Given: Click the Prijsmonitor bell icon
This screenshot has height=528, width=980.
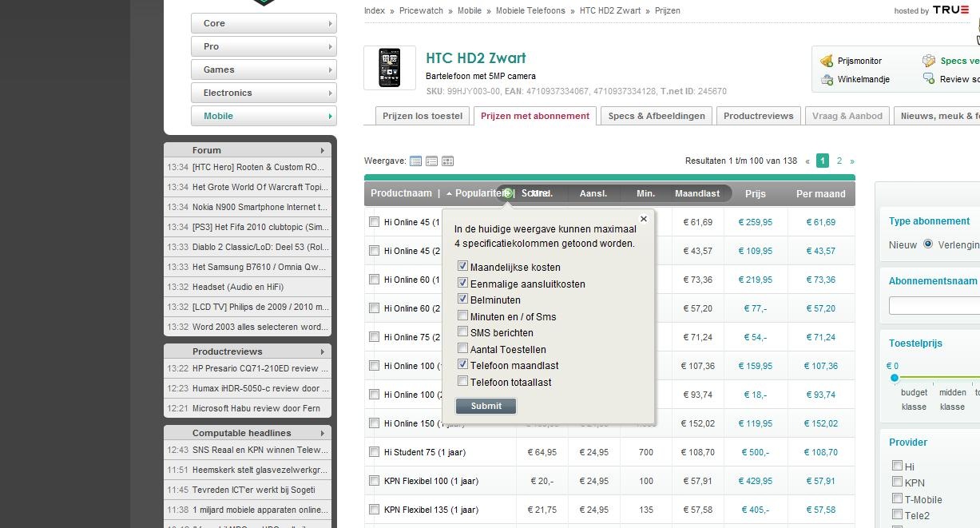Looking at the screenshot, I should [827, 61].
